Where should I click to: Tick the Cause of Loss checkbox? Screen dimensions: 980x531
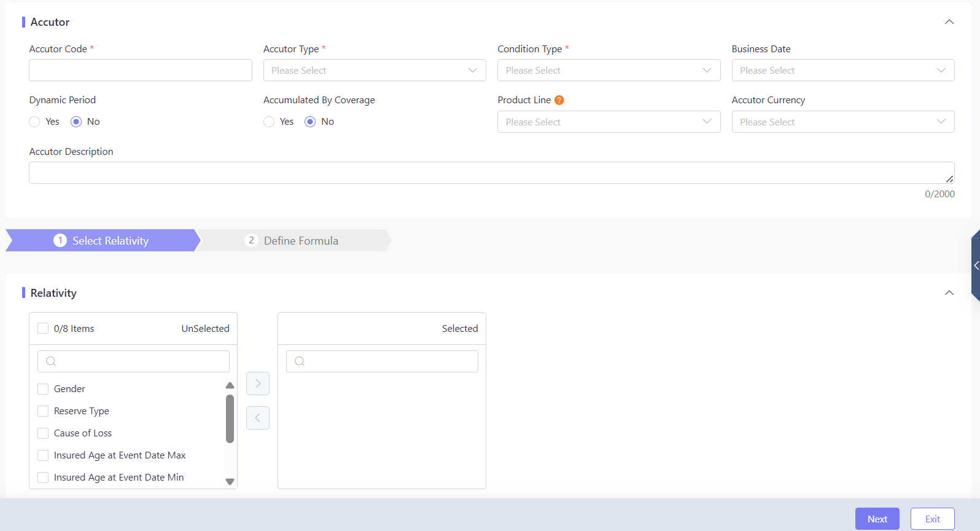point(43,433)
